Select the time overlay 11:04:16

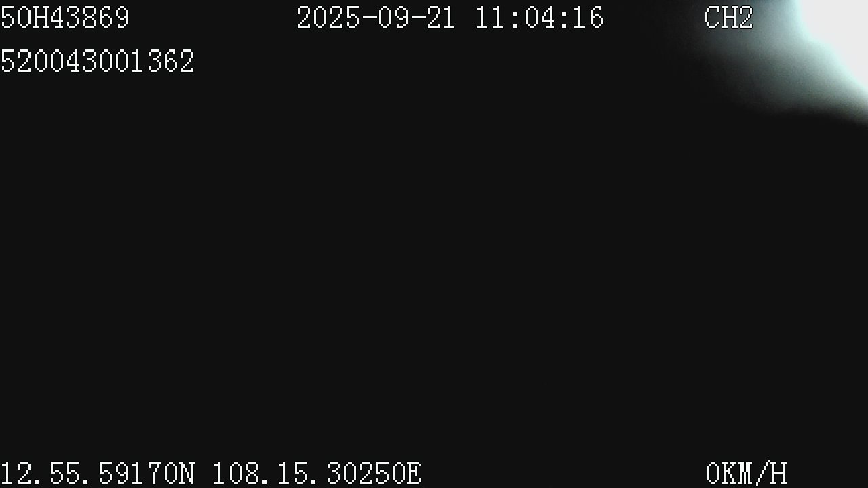539,18
